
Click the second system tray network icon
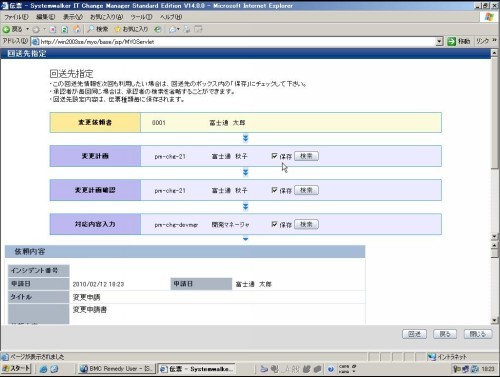point(466,369)
